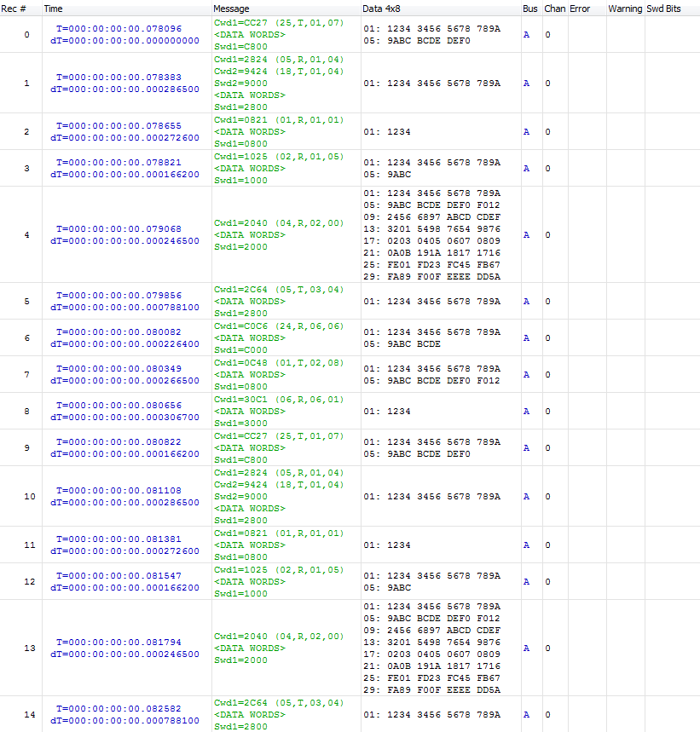Click timestamp T=000:00:00:00.081547
Screen dimensions: 700x732
pos(119,575)
